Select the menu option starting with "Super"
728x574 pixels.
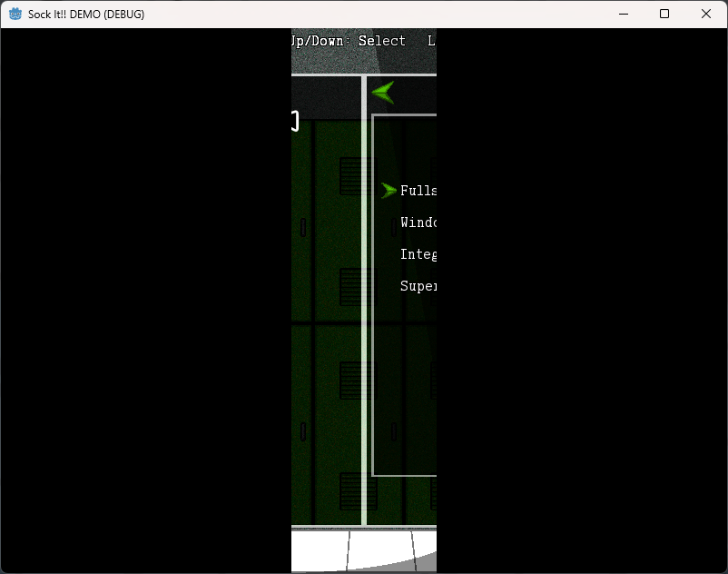[x=418, y=286]
